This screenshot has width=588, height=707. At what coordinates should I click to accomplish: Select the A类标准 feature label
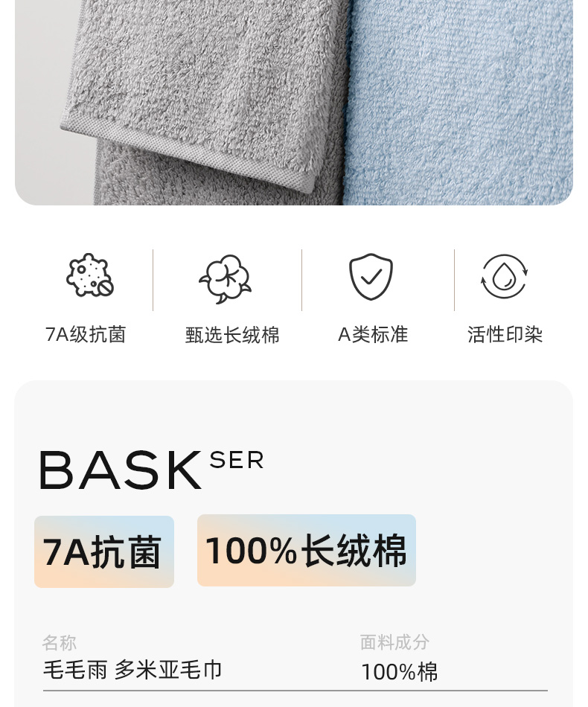(x=373, y=335)
